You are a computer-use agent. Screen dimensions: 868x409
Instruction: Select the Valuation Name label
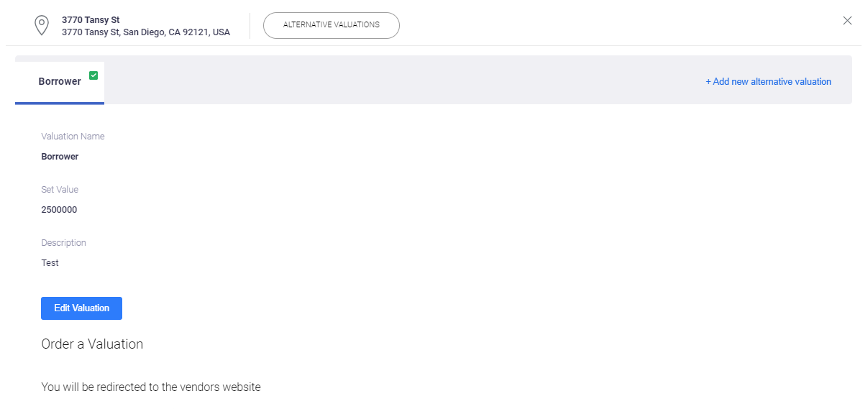[73, 137]
